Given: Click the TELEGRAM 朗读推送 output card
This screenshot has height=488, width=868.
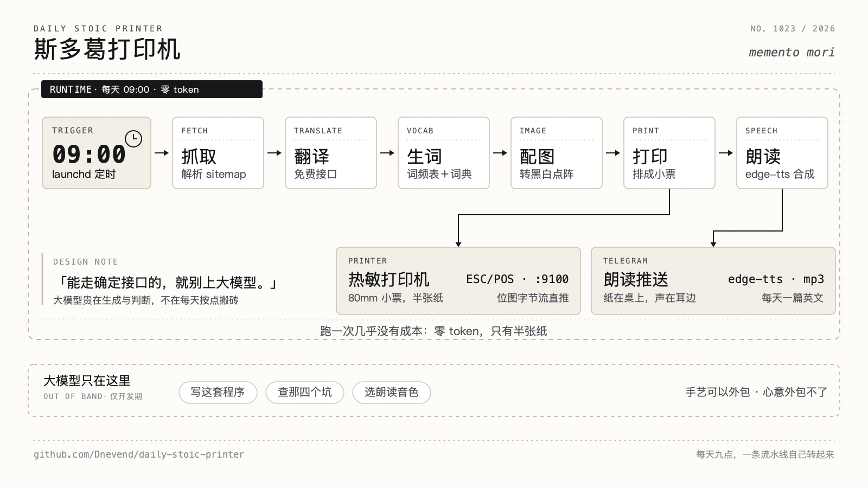Looking at the screenshot, I should click(x=713, y=281).
